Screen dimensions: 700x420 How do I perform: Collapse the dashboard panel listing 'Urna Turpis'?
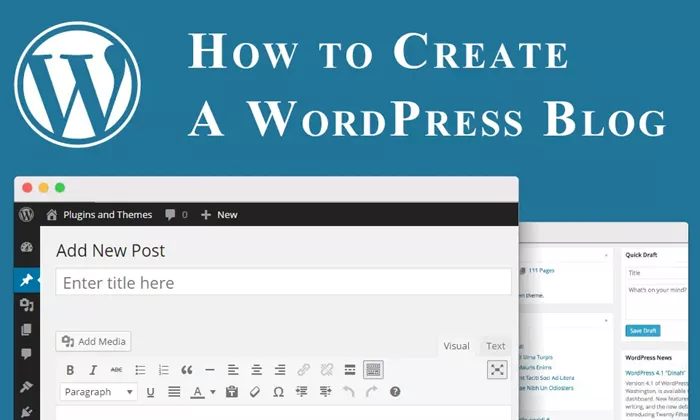point(606,321)
